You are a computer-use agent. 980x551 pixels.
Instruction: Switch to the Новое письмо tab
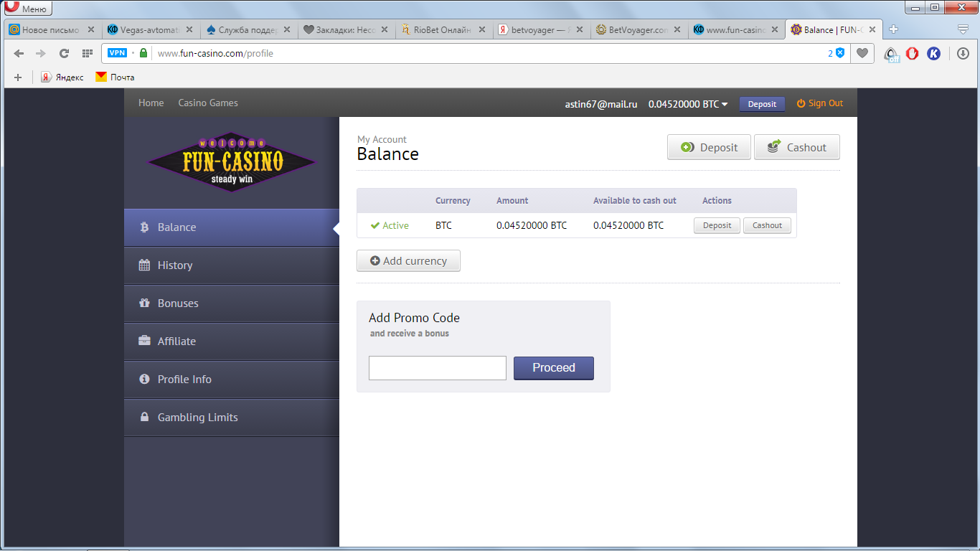click(50, 30)
